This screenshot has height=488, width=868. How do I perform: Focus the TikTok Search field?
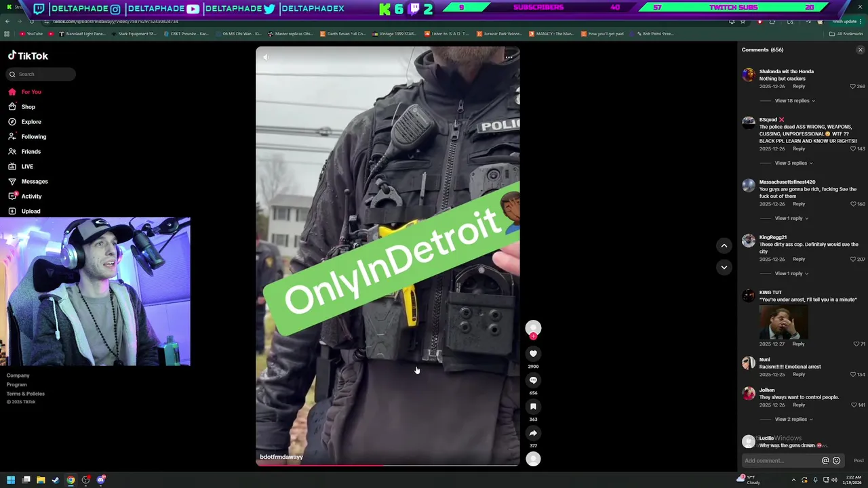41,74
